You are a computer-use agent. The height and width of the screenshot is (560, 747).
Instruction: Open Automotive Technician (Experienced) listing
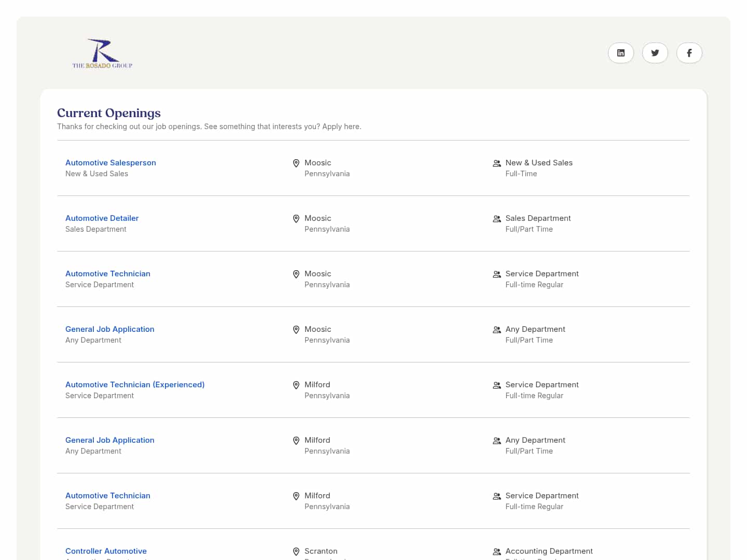135,385
